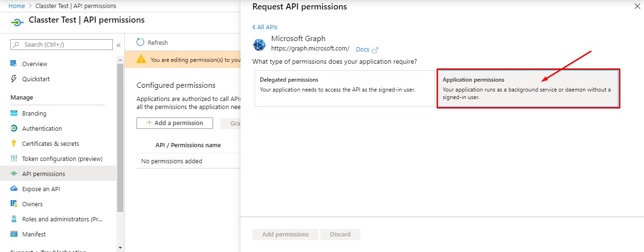Focus the Search (Ctrl+/) input field
The height and width of the screenshot is (252, 644).
tap(61, 44)
